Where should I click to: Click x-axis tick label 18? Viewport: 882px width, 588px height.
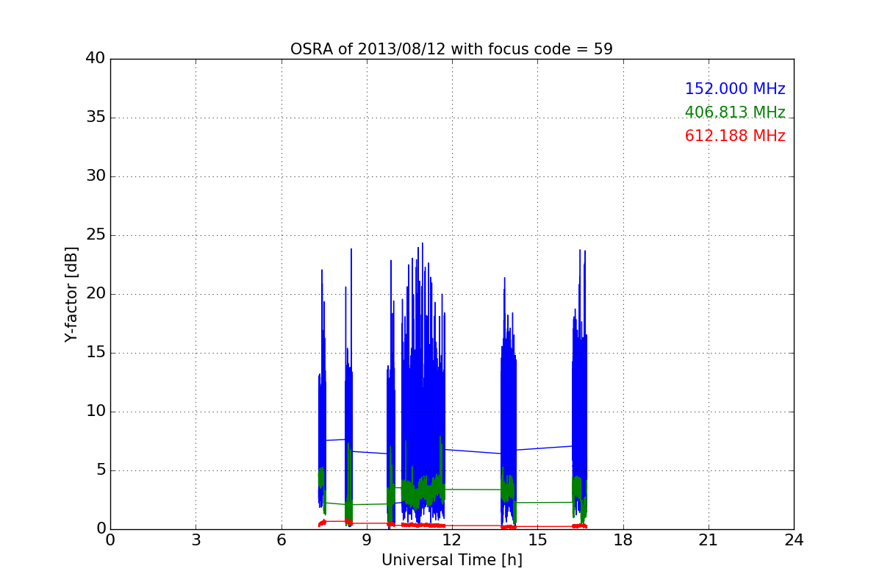[x=623, y=540]
